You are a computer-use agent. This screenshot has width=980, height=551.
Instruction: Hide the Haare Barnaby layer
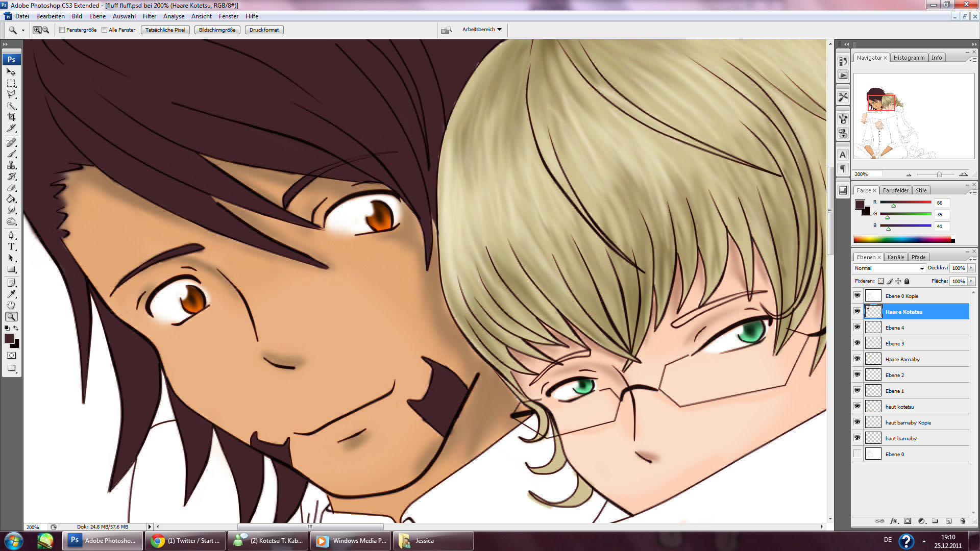[857, 359]
